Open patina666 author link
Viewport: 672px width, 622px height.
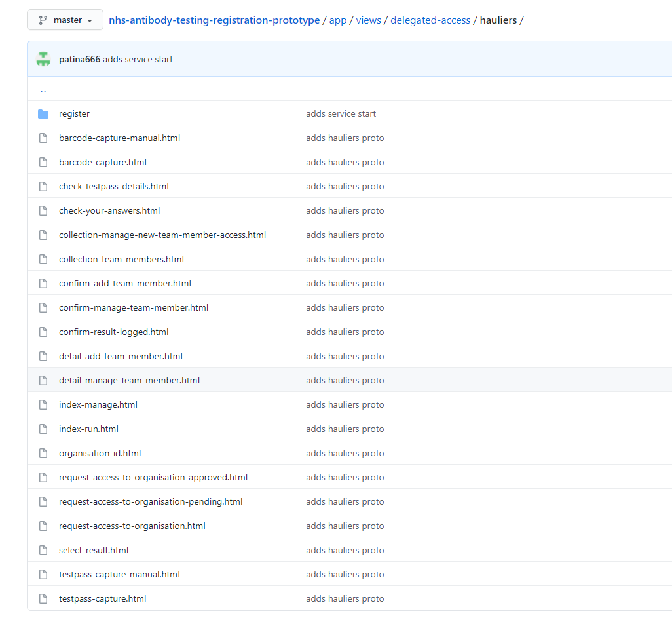(80, 59)
